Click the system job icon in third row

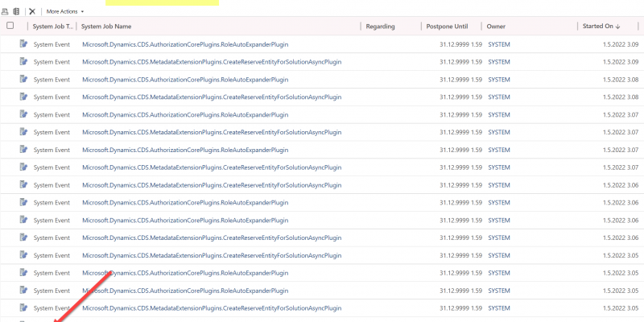(24, 79)
